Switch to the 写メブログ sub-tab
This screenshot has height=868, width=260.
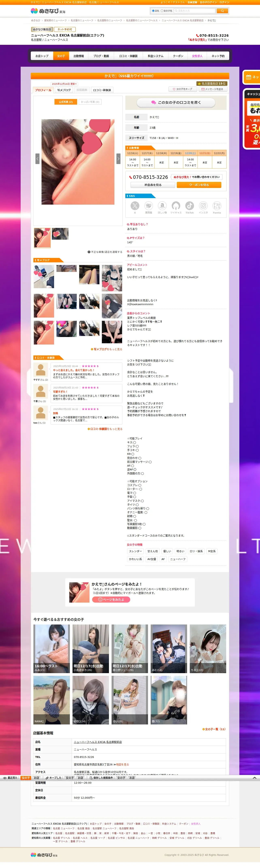point(64,90)
